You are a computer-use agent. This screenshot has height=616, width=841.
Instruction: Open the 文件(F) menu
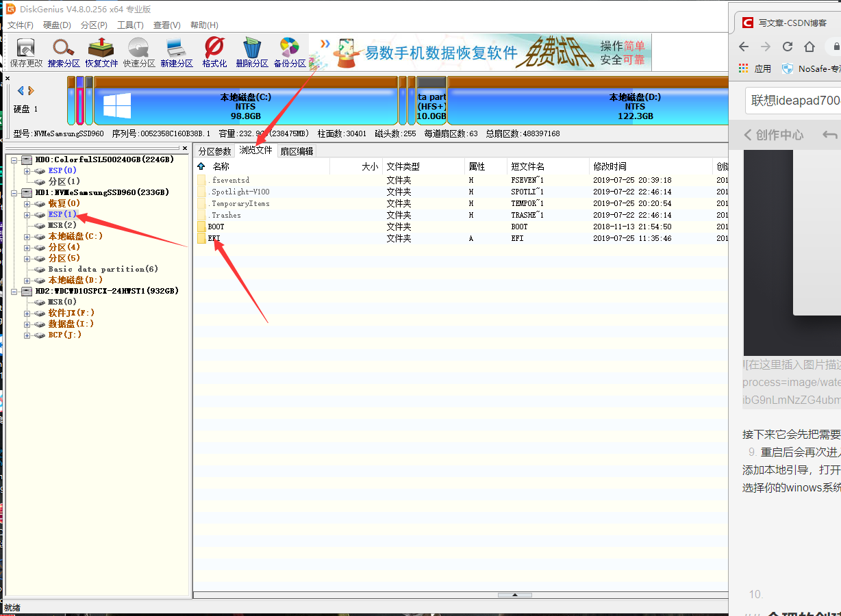click(21, 25)
